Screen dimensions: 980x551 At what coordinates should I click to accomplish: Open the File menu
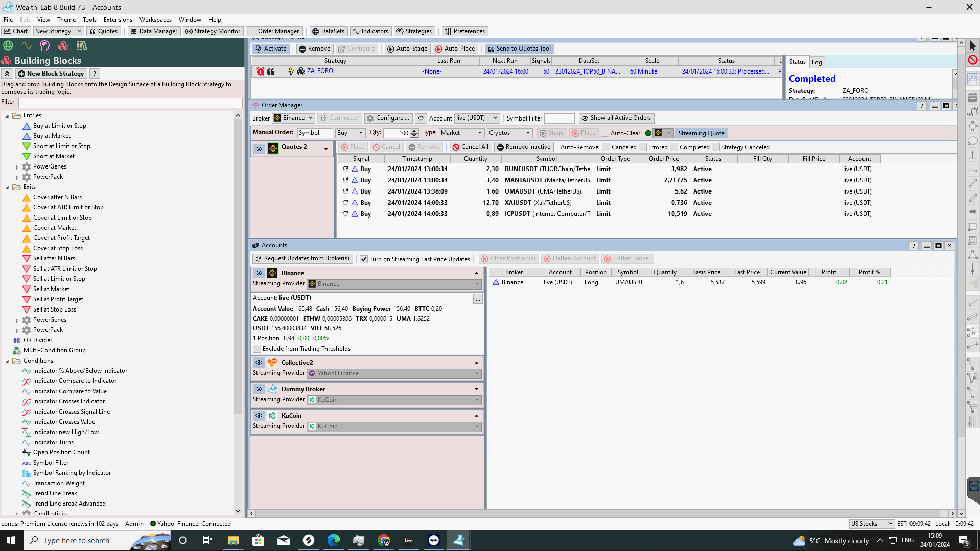(x=8, y=20)
